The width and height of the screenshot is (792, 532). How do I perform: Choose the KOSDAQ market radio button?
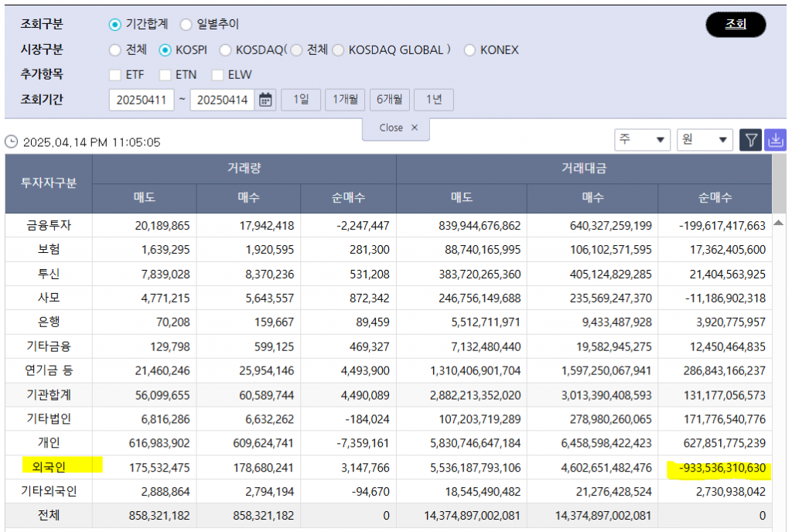point(225,50)
